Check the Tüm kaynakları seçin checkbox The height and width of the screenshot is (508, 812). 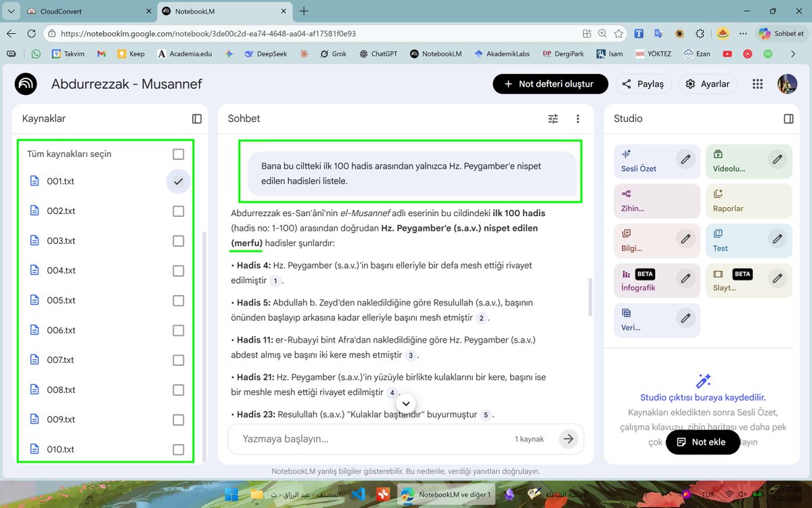[178, 154]
